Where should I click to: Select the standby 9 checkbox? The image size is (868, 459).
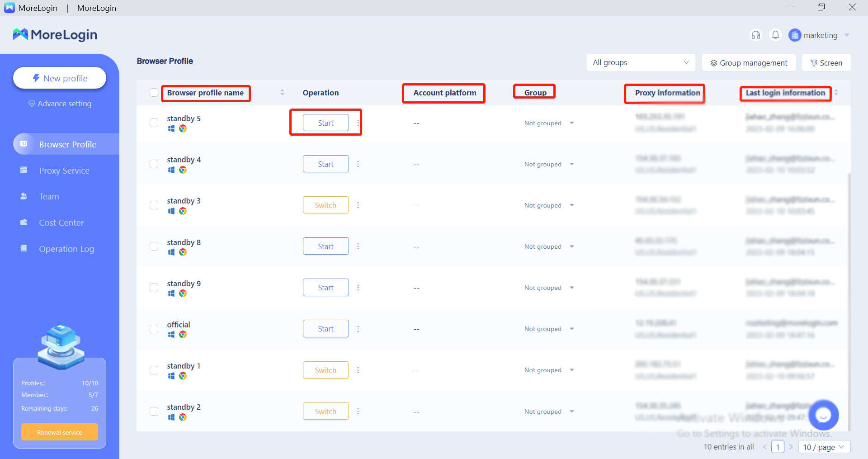(154, 288)
